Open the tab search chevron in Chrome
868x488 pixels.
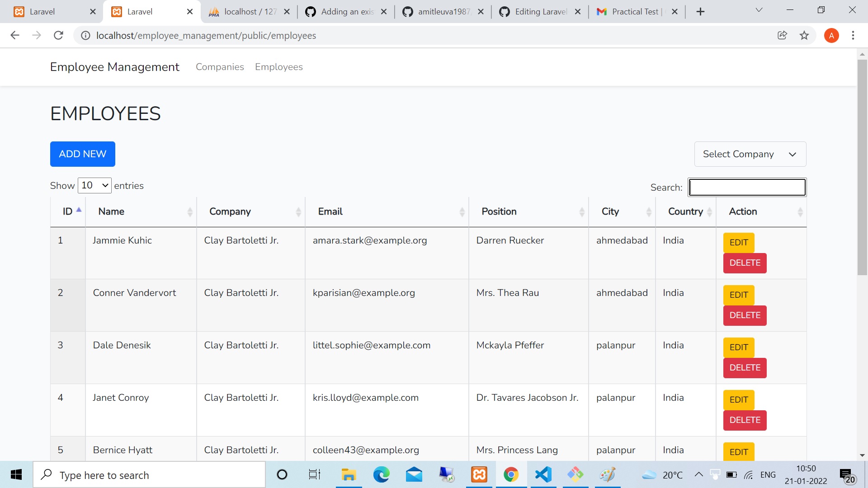click(x=759, y=10)
